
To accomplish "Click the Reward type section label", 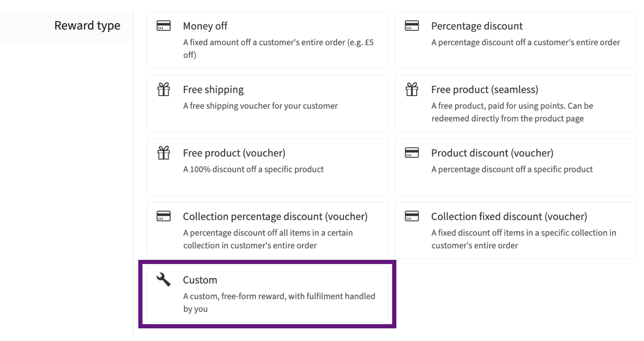I will pos(87,26).
